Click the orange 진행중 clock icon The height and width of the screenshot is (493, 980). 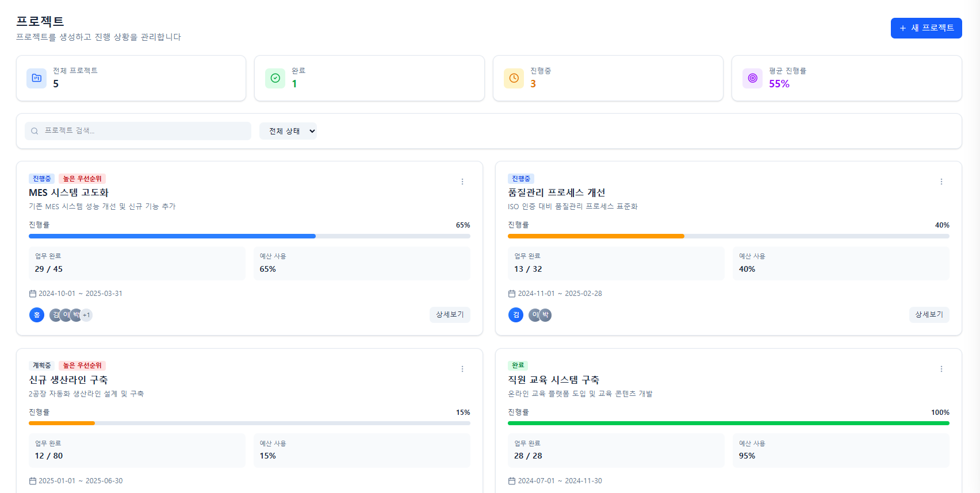click(x=514, y=78)
